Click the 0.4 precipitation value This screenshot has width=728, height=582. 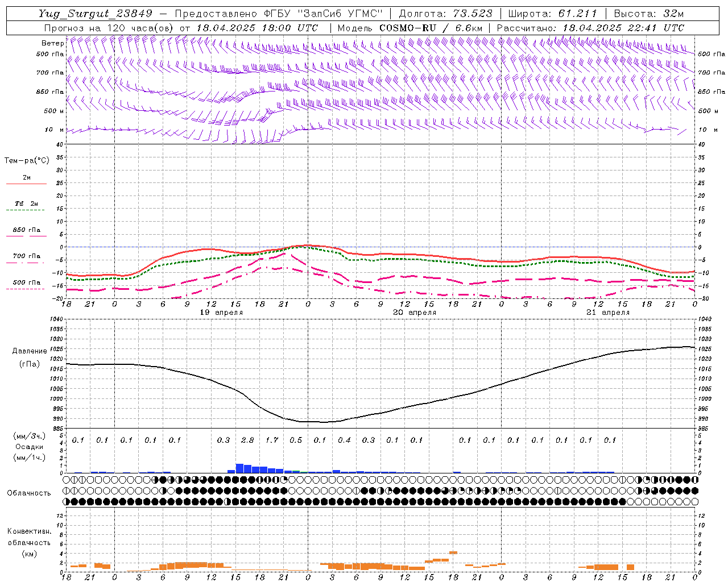344,440
